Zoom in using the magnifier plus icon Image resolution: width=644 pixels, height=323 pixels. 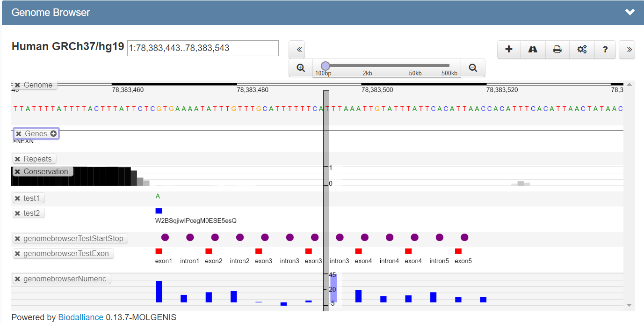[300, 67]
